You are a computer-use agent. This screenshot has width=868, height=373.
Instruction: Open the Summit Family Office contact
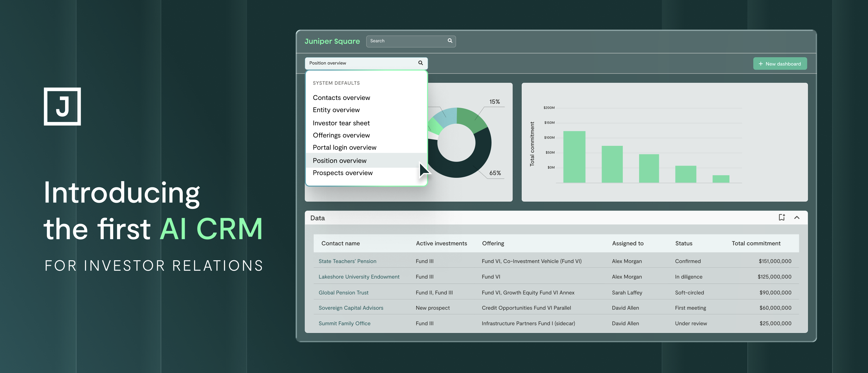(x=344, y=323)
